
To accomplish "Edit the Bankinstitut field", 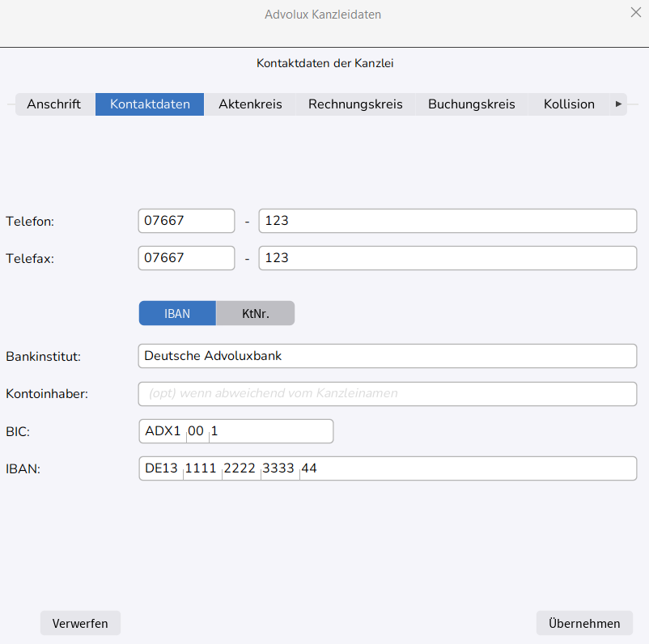I will pos(388,356).
